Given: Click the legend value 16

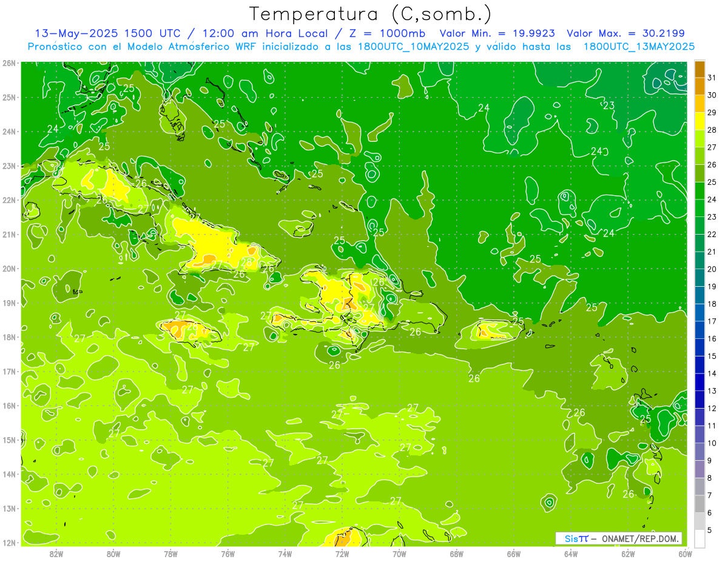Looking at the screenshot, I should [x=712, y=339].
